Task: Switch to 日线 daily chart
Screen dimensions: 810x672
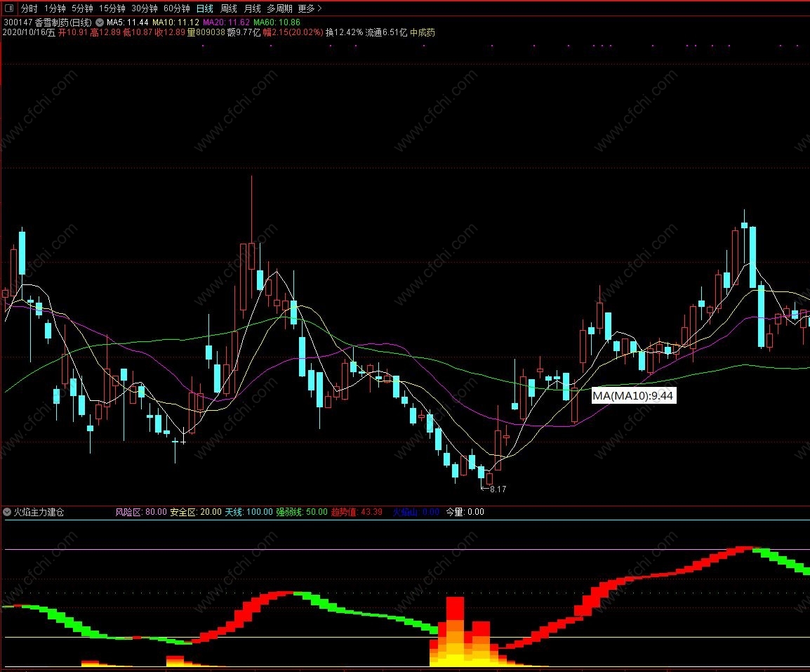Action: 204,8
